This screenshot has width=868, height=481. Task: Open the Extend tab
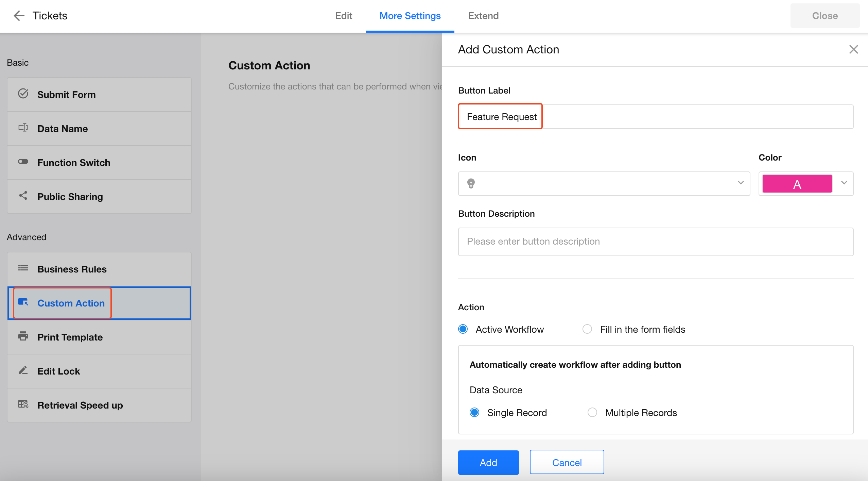click(x=483, y=16)
